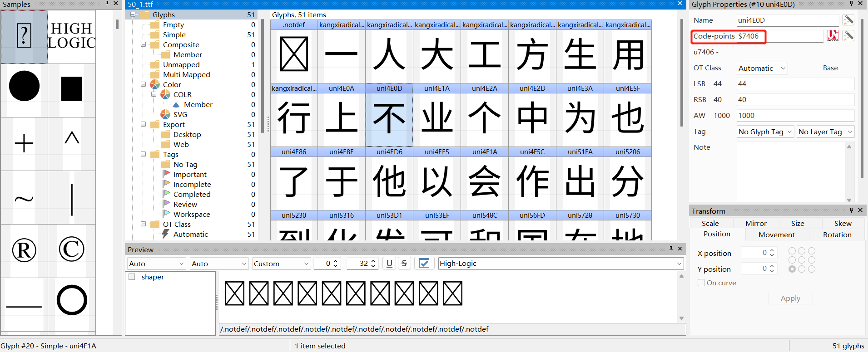The height and width of the screenshot is (352, 868).
Task: Click the Apply button in Transform
Action: click(x=790, y=298)
